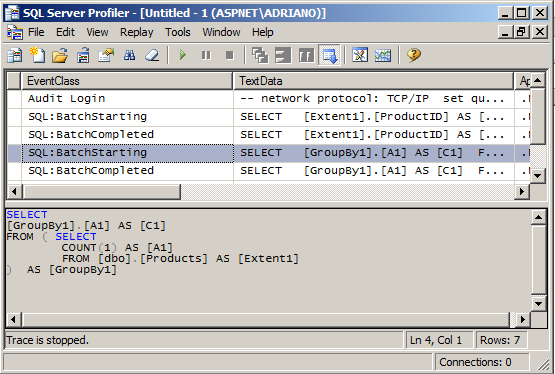Launch Performance Monitor from the toolbar

(383, 55)
